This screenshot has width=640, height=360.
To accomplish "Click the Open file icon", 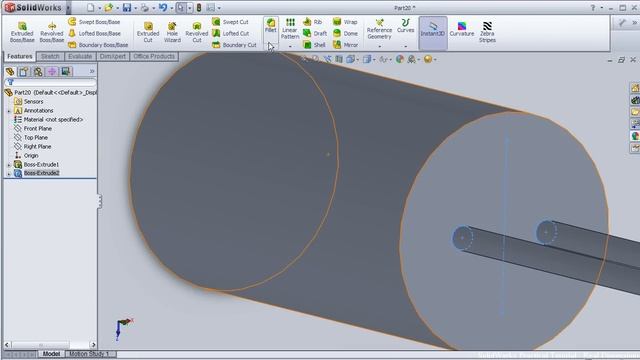I will [108, 8].
